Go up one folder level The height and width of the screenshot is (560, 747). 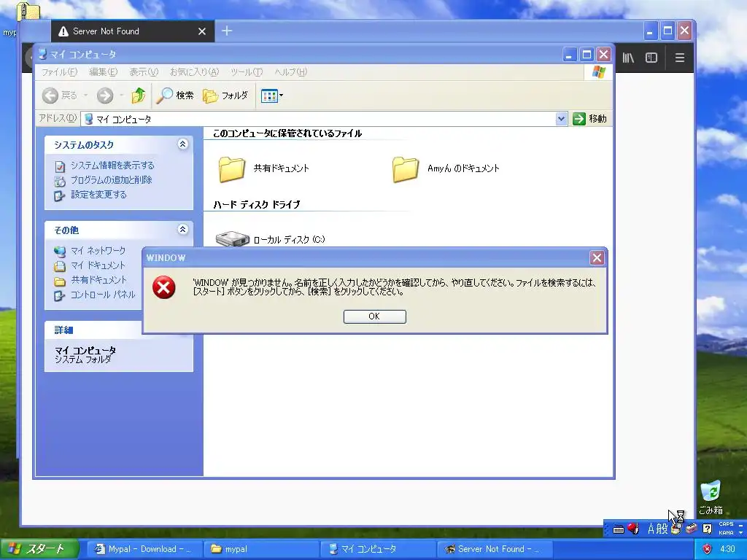tap(138, 96)
